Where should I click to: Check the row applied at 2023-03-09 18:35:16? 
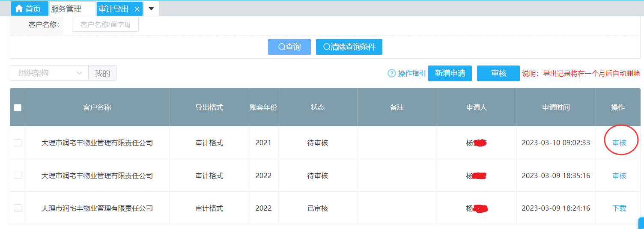coord(18,175)
